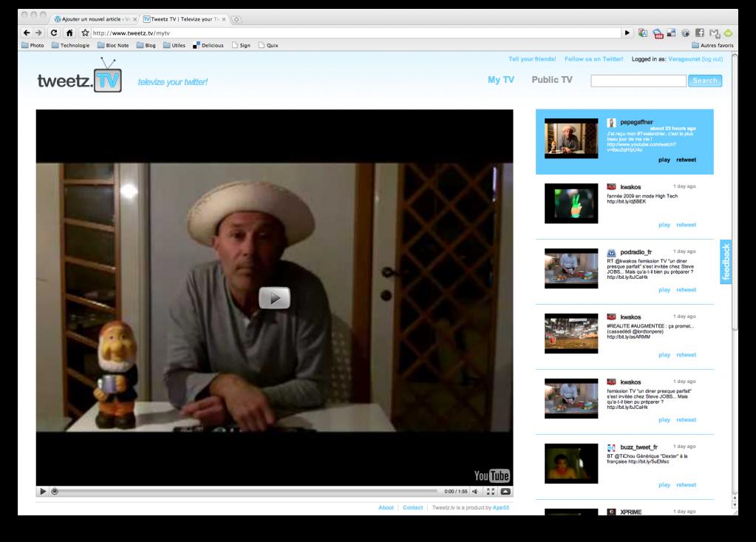
Task: Play kwakos 'année 2009 en mode High Tech' video
Action: coord(664,225)
